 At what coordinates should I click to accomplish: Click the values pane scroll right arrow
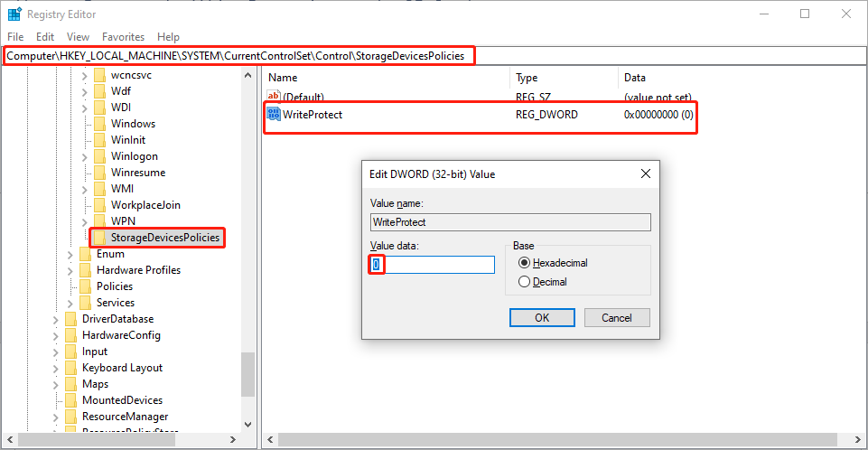(857, 439)
